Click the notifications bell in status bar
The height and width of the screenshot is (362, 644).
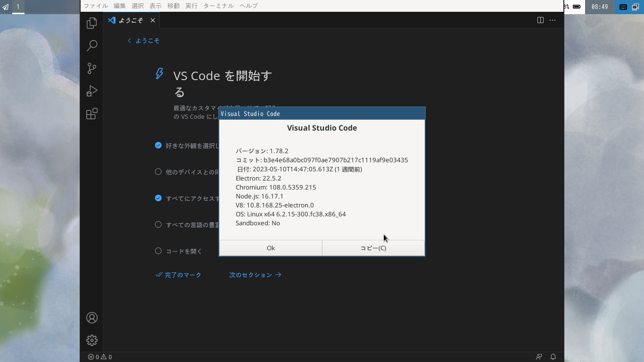[553, 357]
